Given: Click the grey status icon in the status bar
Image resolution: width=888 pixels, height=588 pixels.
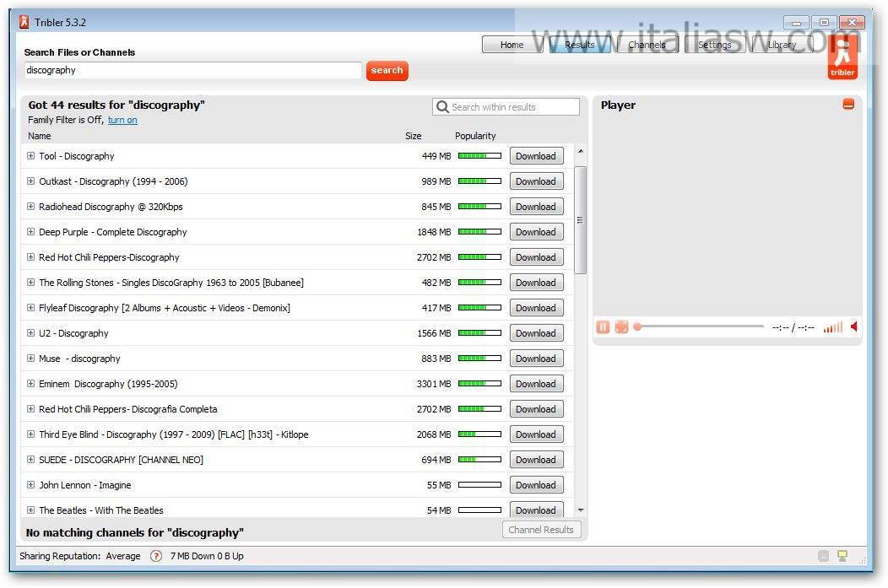Looking at the screenshot, I should 824,556.
